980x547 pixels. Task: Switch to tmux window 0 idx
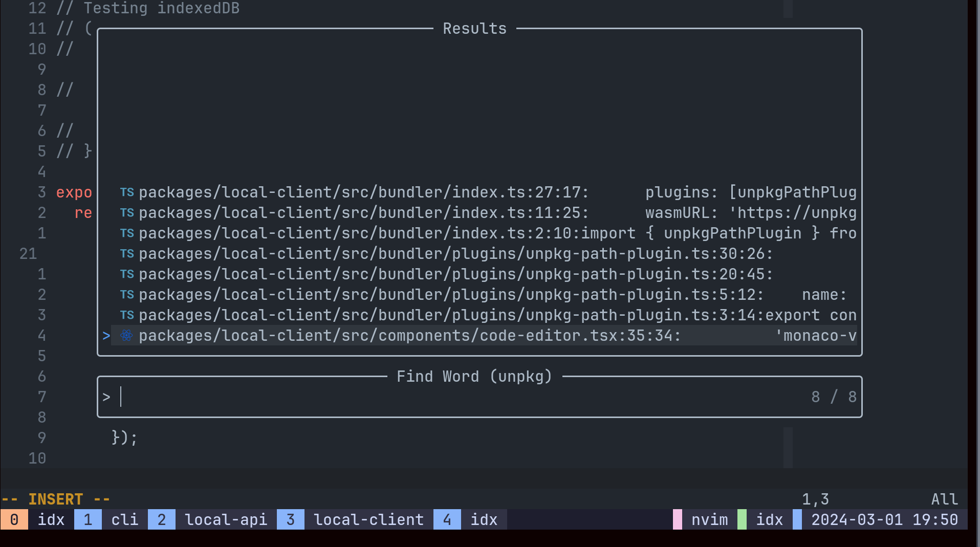click(x=37, y=520)
